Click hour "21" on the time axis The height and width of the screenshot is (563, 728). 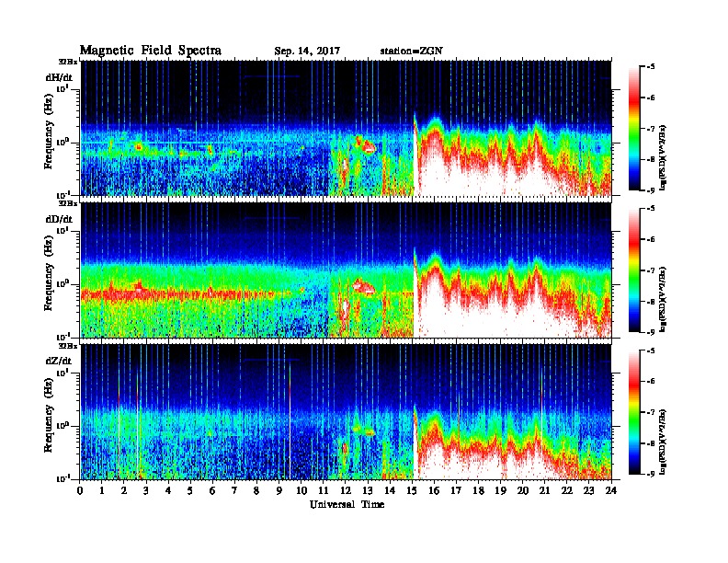[x=544, y=490]
